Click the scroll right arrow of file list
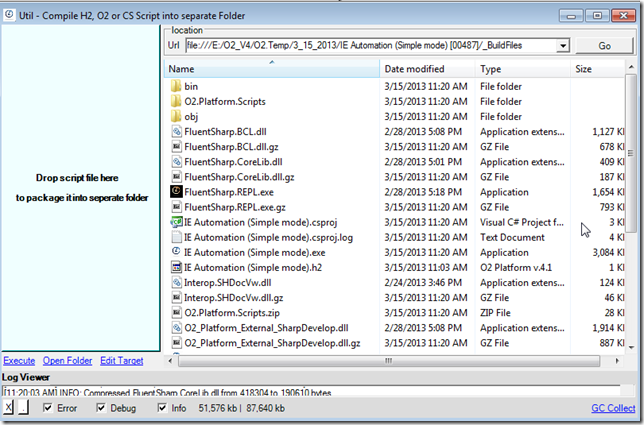This screenshot has width=644, height=425. click(617, 361)
